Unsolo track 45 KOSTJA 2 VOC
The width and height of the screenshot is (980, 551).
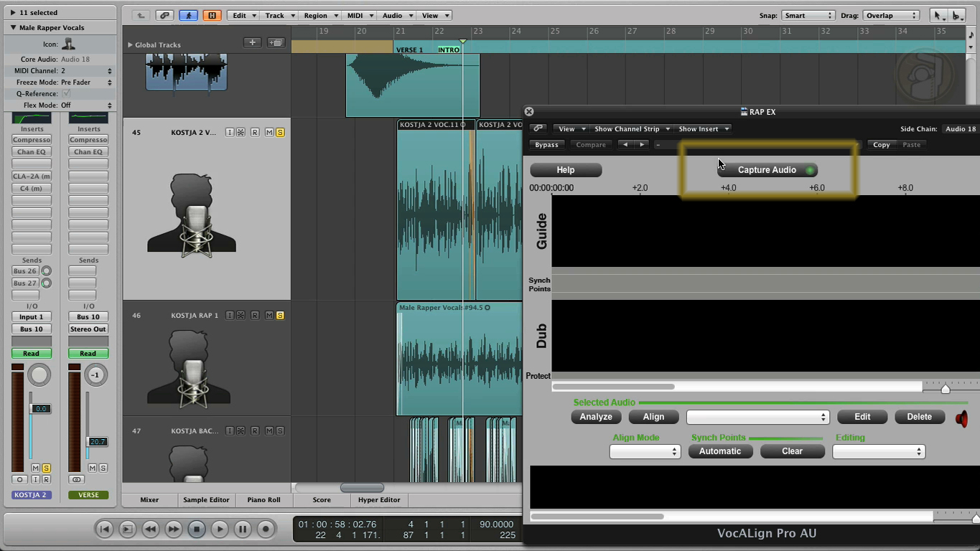pyautogui.click(x=280, y=133)
